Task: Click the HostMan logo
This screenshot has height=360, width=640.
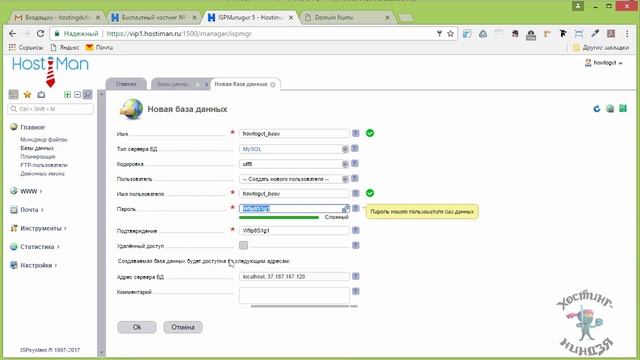Action: pyautogui.click(x=50, y=71)
